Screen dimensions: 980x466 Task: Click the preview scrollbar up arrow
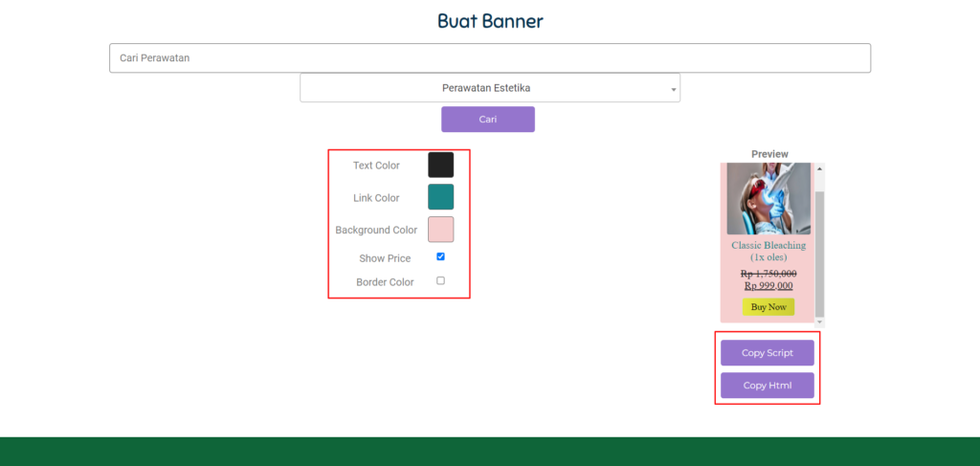point(819,169)
